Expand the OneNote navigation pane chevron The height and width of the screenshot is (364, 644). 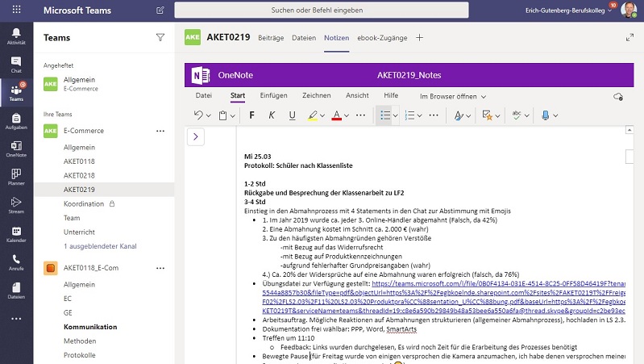coord(196,136)
